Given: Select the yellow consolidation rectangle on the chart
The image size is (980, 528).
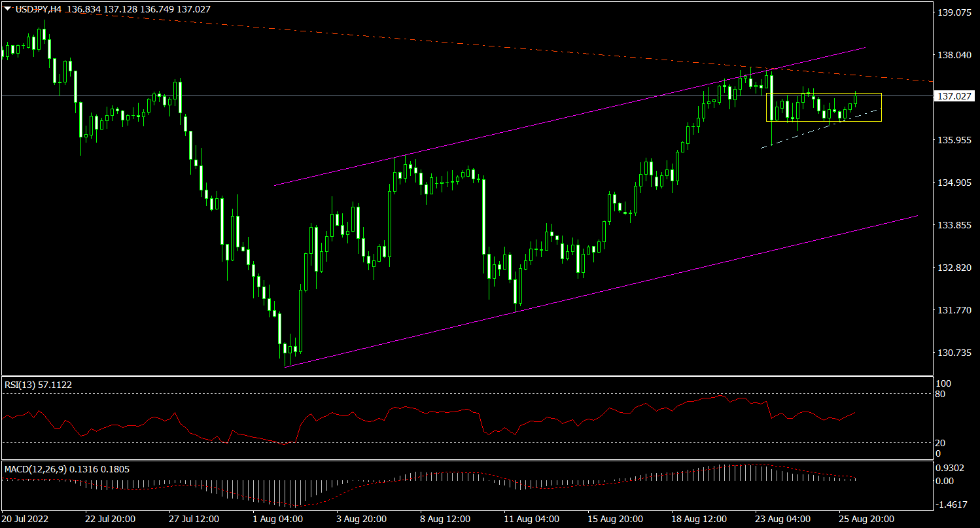Looking at the screenshot, I should coord(824,107).
